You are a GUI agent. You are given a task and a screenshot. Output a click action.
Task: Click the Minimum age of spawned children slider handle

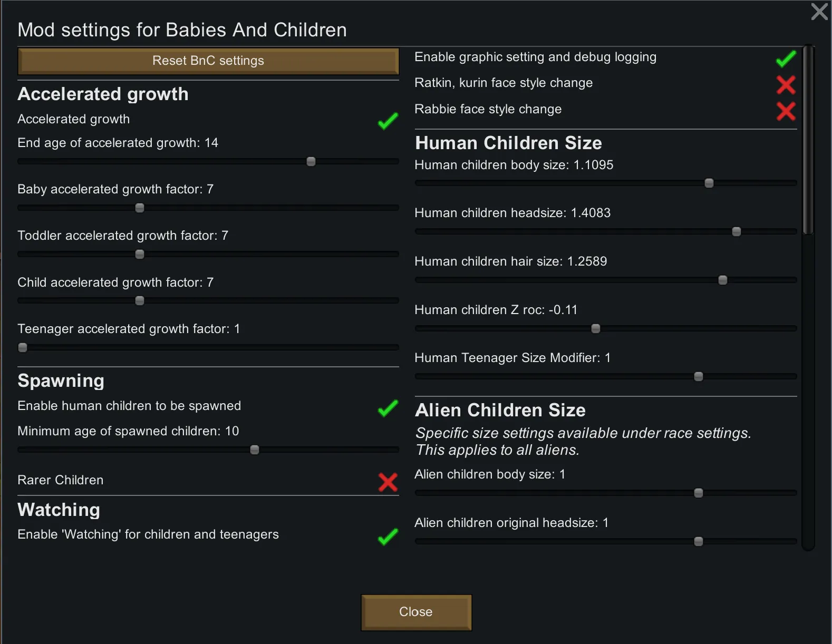[255, 450]
